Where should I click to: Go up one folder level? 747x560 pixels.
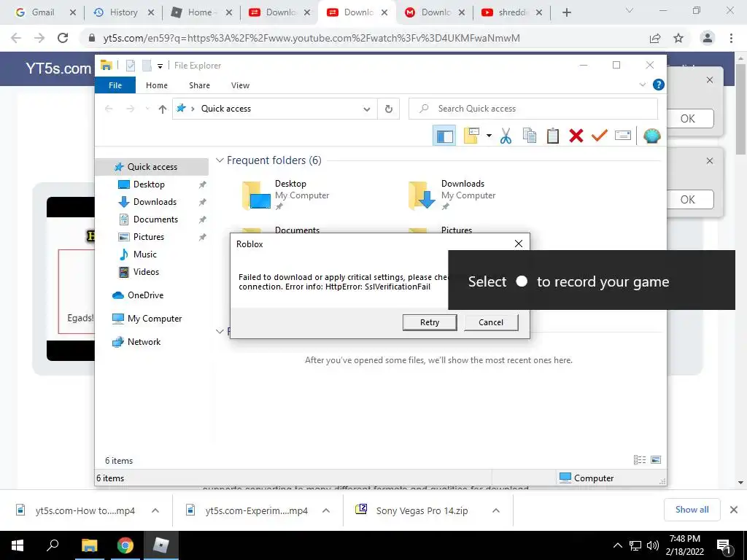(163, 109)
